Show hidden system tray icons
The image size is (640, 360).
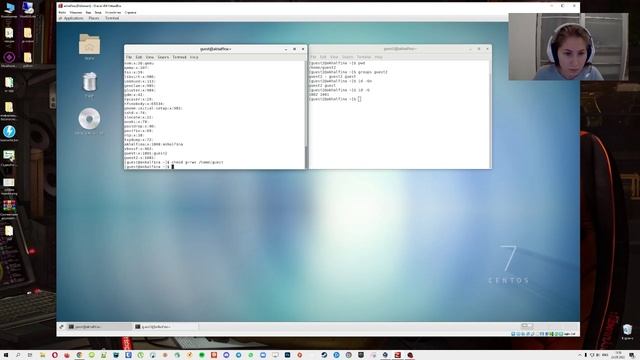580,355
